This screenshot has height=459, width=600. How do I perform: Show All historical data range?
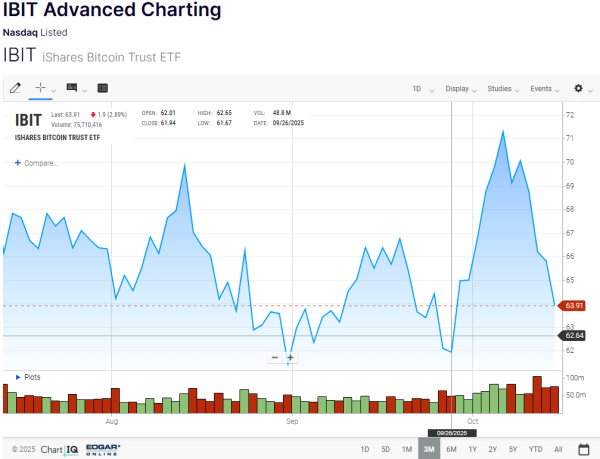(x=558, y=450)
